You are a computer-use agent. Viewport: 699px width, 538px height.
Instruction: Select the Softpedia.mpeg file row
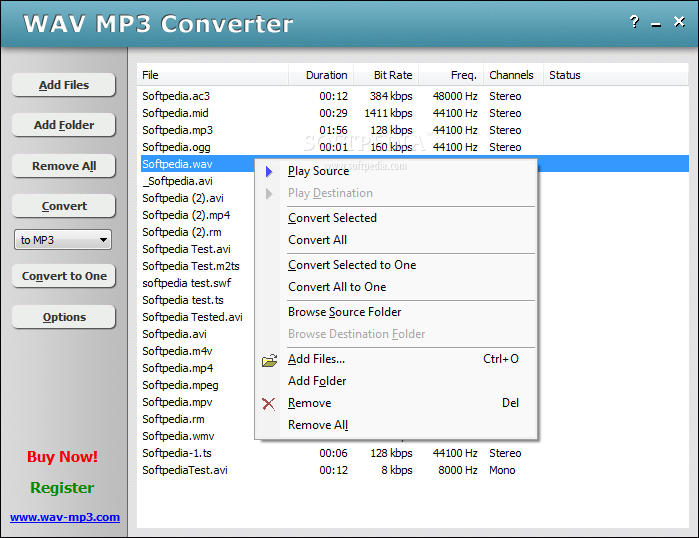tap(197, 385)
